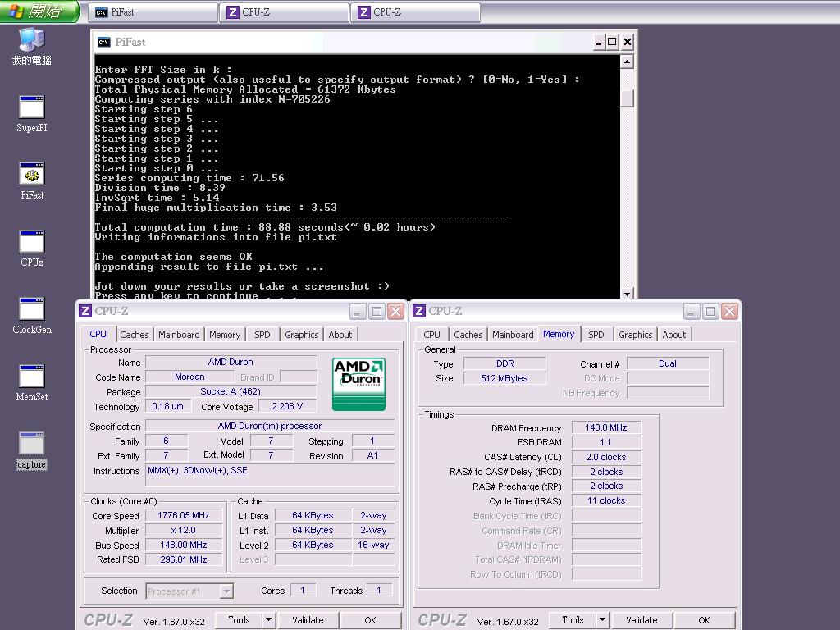Click the Multiplier x 12.0 value

[x=183, y=531]
